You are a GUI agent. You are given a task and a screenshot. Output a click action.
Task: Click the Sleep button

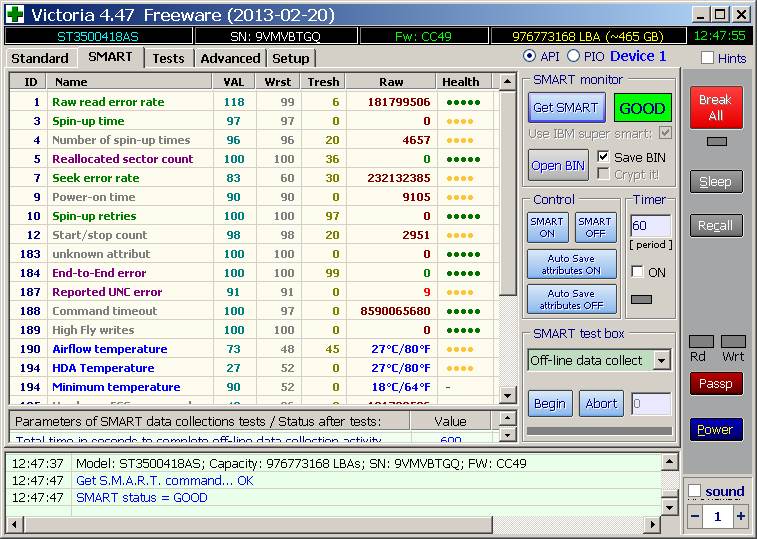click(715, 182)
